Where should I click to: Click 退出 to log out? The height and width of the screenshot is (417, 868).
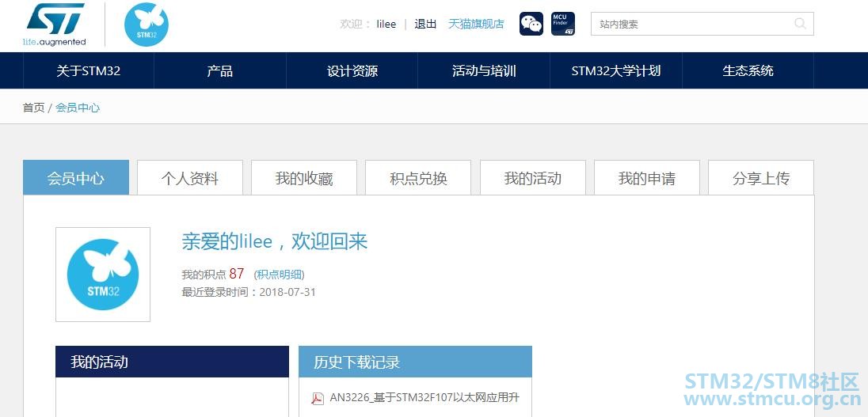pos(425,25)
